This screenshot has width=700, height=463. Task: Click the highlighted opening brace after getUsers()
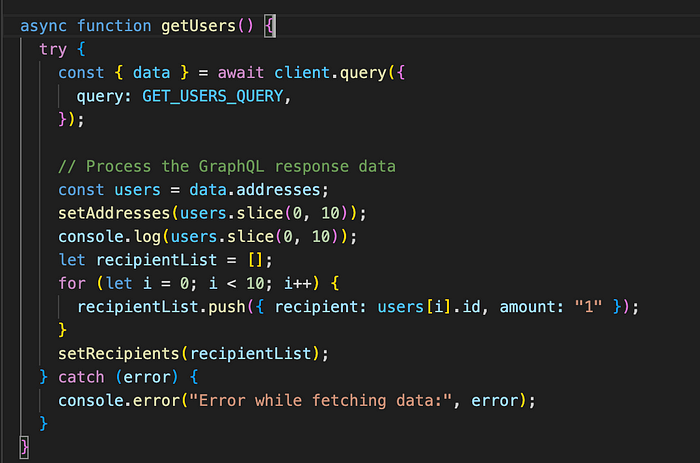click(270, 26)
